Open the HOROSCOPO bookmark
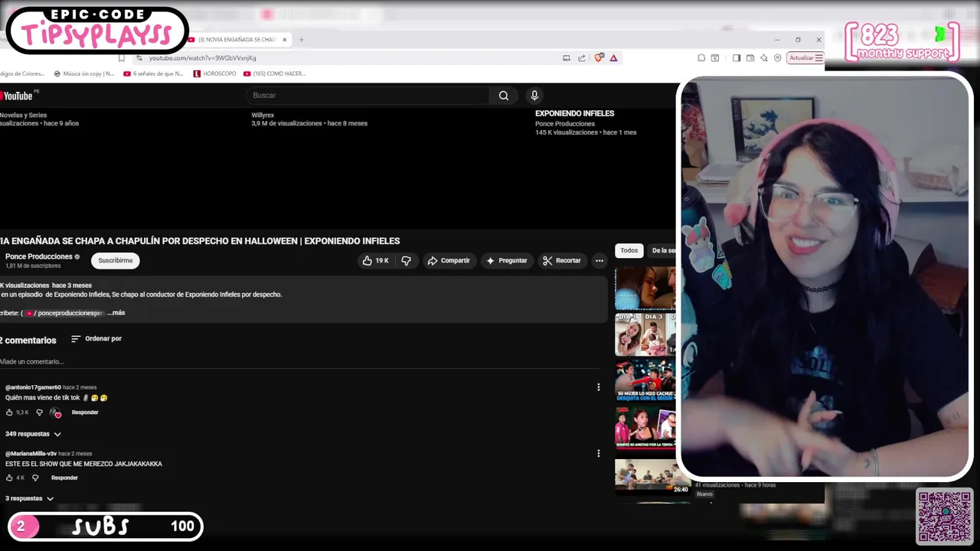Viewport: 980px width, 551px height. click(215, 74)
